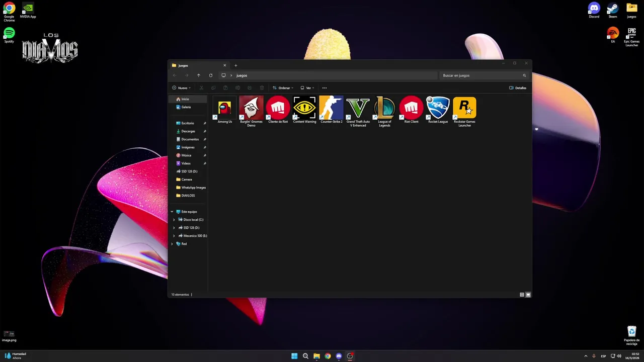
Task: Select the EA desktop icon
Action: [x=613, y=35]
